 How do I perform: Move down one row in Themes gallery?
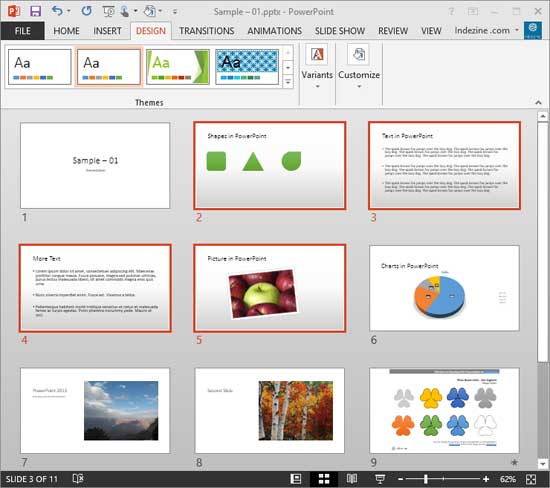[x=288, y=67]
